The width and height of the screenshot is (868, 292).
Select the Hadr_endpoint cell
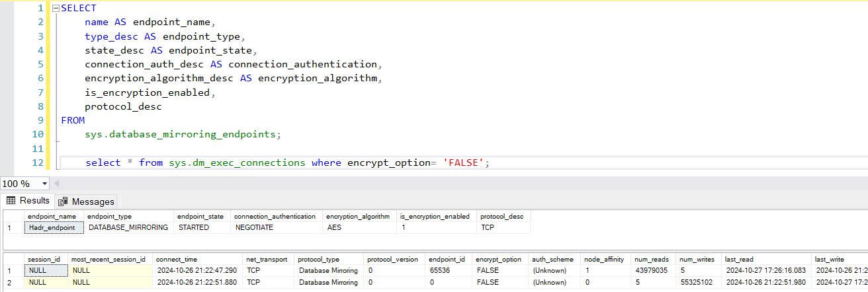click(x=54, y=227)
